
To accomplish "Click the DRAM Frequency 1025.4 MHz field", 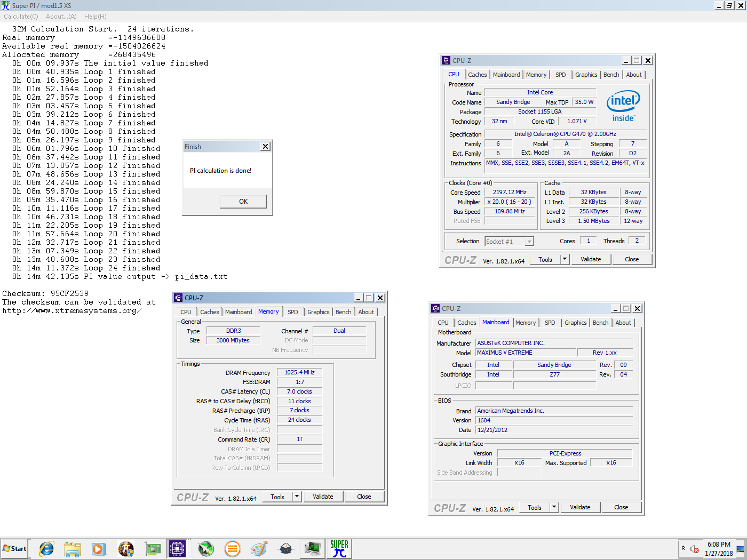I will pos(299,373).
